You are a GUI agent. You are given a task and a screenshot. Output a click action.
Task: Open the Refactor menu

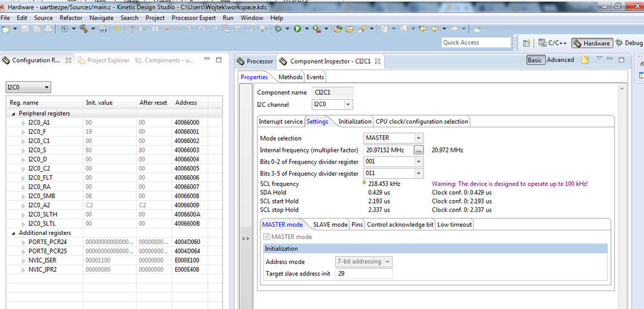[x=71, y=18]
